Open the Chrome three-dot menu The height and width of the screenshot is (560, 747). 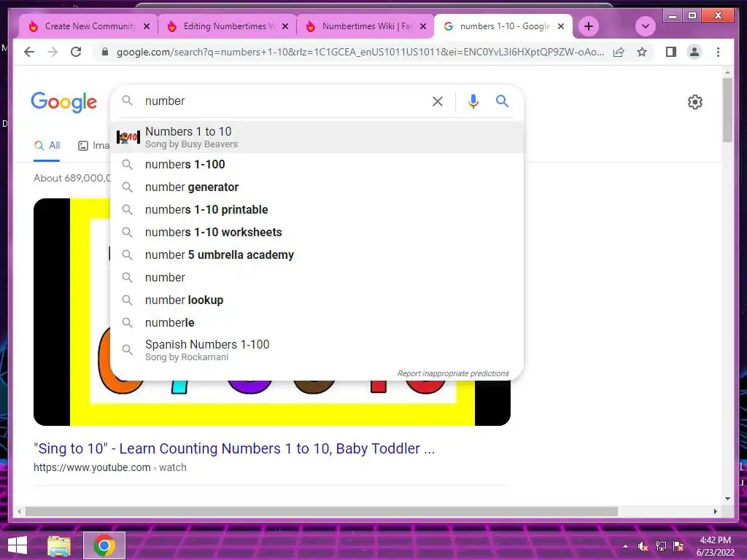click(x=718, y=52)
